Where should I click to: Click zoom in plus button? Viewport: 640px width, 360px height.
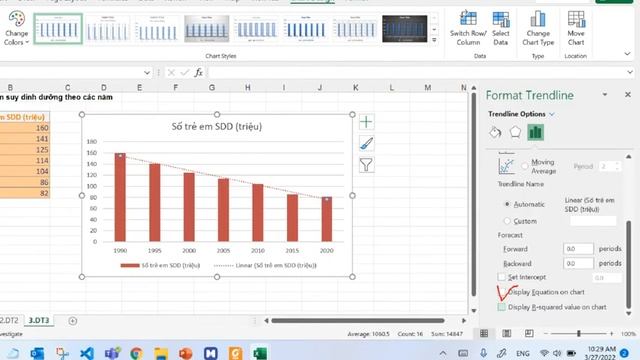coord(611,334)
